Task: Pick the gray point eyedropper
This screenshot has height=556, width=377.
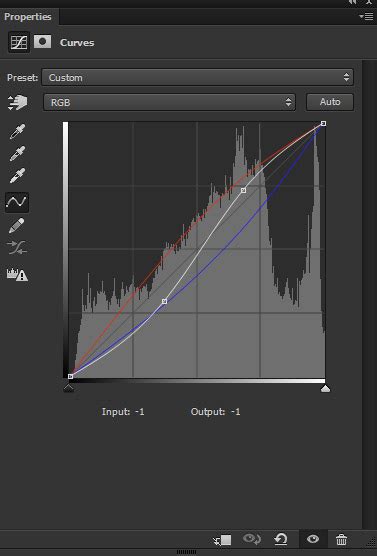Action: [17, 154]
